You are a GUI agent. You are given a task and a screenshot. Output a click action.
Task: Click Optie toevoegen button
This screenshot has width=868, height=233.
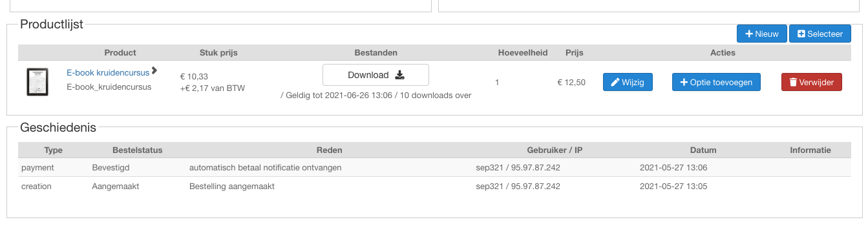click(716, 82)
